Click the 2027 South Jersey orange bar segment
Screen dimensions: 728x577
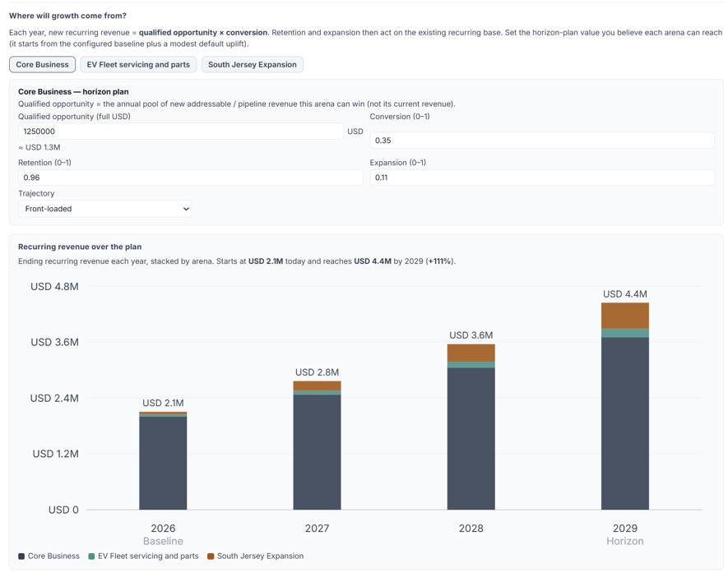point(317,386)
